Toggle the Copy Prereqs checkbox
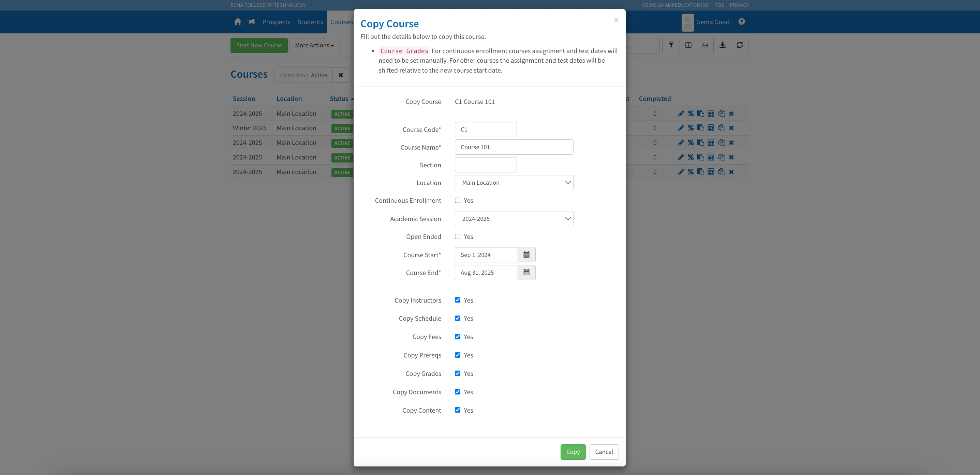980x475 pixels. (458, 355)
